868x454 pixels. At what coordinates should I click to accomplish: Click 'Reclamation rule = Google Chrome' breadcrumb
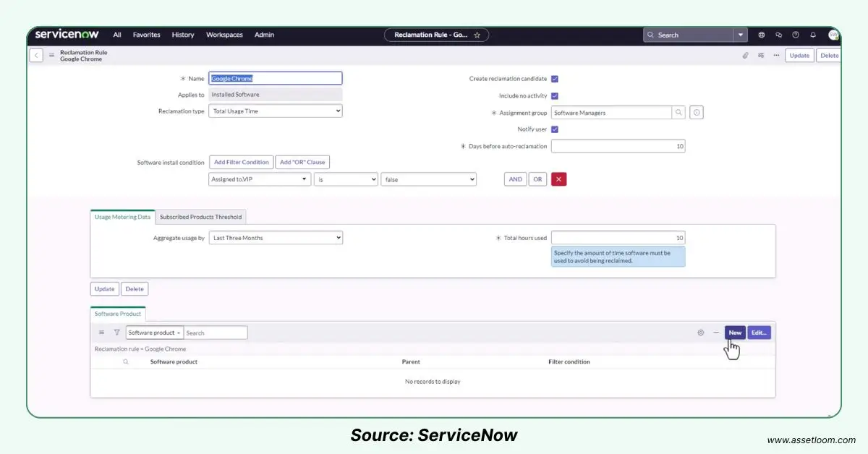point(140,348)
